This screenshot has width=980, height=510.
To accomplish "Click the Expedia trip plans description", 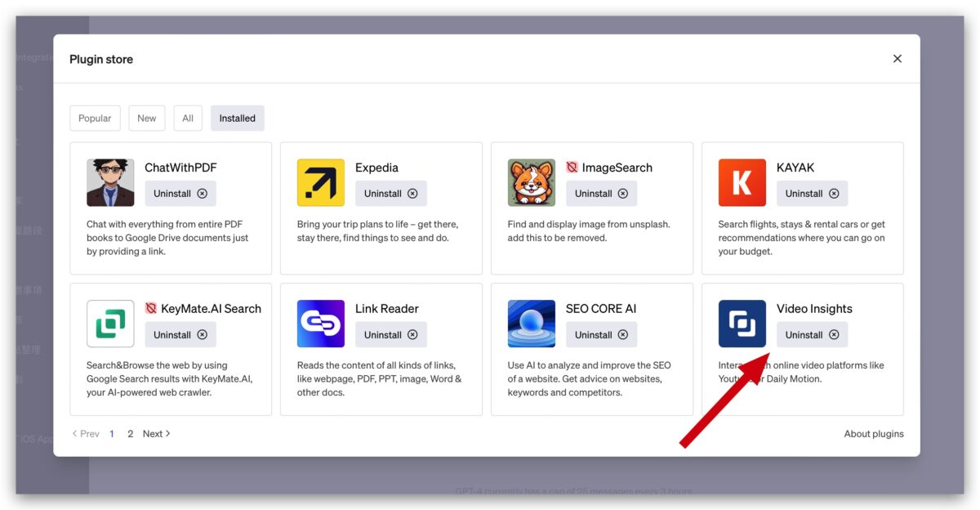I will [x=378, y=231].
